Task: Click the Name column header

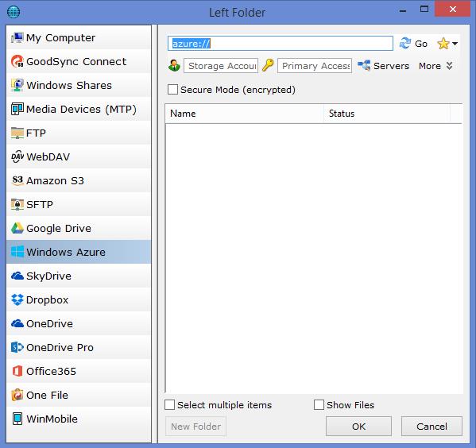Action: pyautogui.click(x=245, y=114)
